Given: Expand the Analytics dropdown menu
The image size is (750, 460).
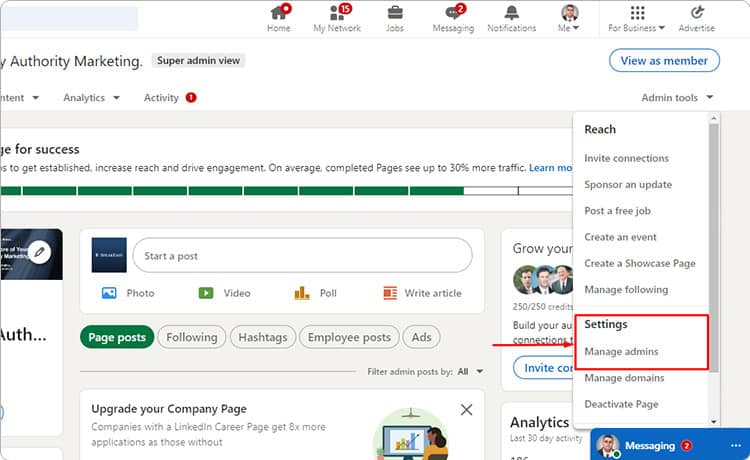Looking at the screenshot, I should [x=91, y=98].
